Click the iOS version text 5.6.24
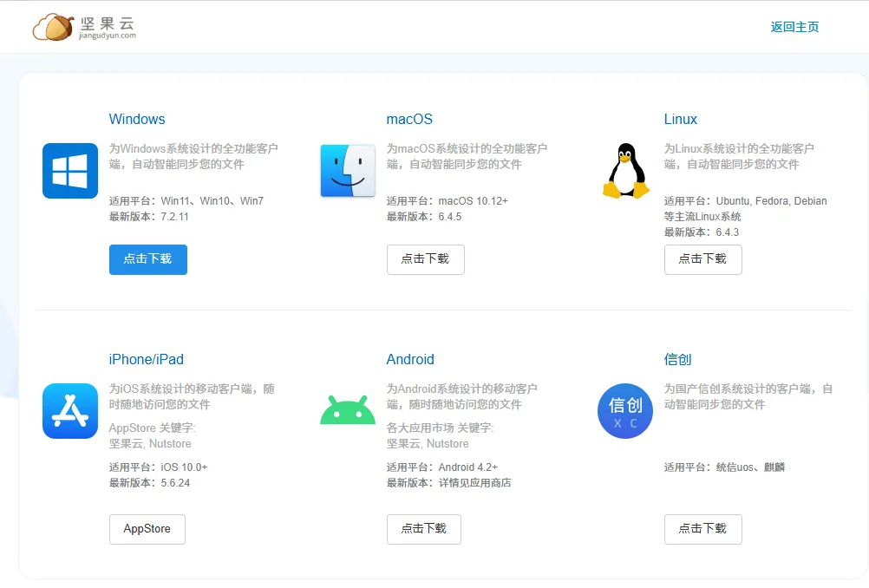Viewport: 869px width, 588px height. click(176, 483)
